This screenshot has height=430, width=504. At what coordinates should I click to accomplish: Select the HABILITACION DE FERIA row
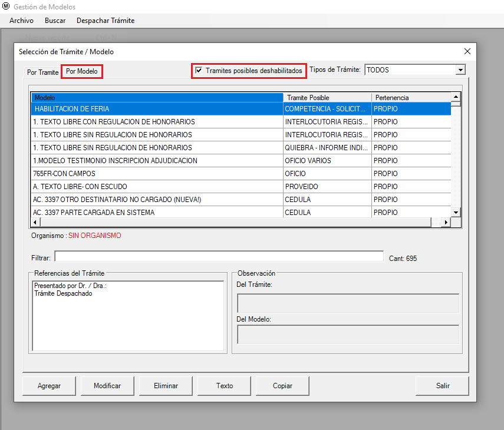tap(241, 109)
